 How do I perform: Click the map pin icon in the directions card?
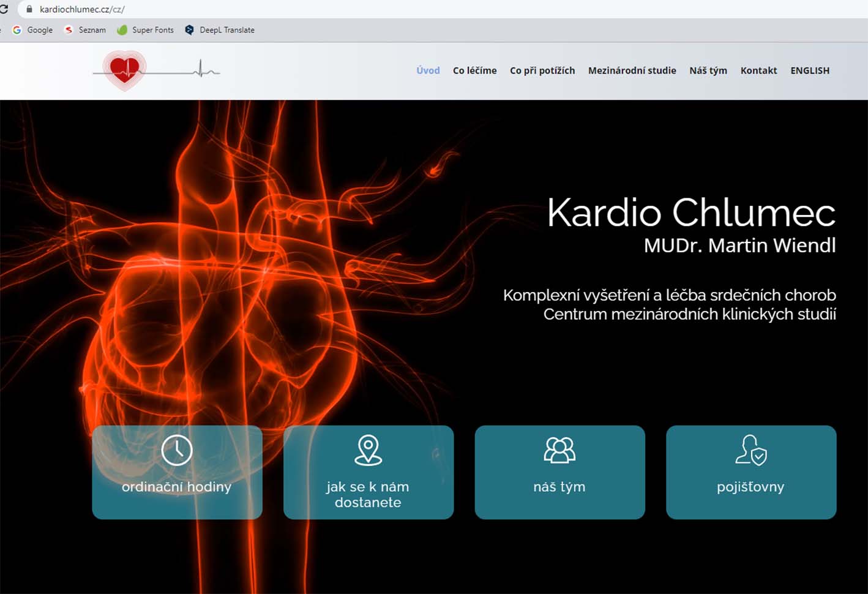click(369, 450)
